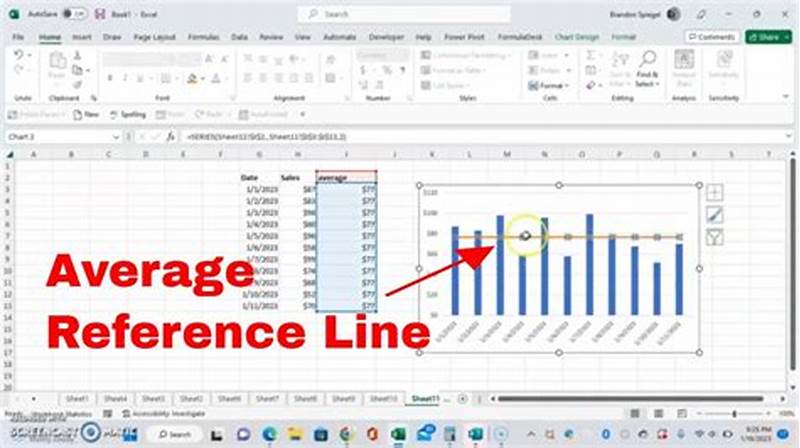Click the taskbar Search box
The width and height of the screenshot is (800, 448).
tap(175, 434)
